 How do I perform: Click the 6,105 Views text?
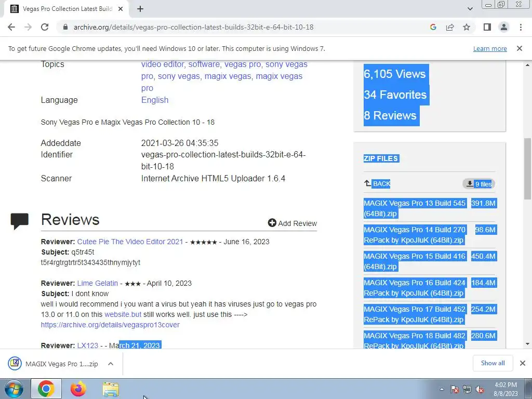[x=395, y=74]
